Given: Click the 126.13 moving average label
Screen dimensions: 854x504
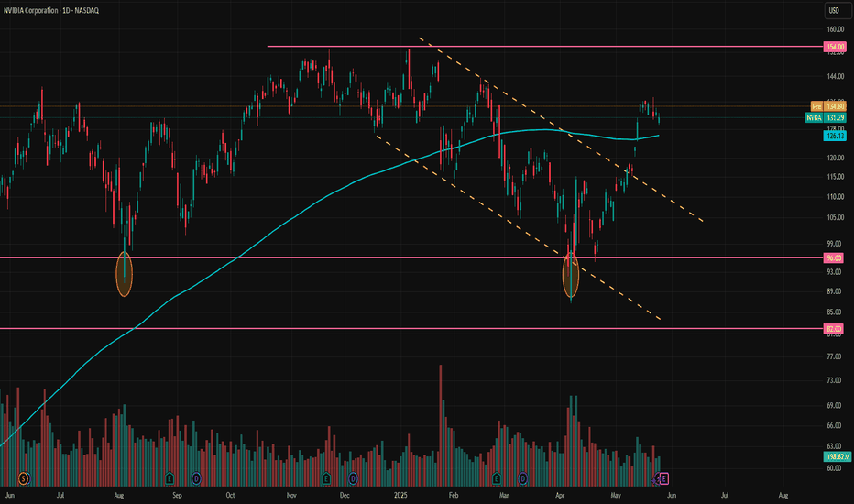Looking at the screenshot, I should coord(835,136).
